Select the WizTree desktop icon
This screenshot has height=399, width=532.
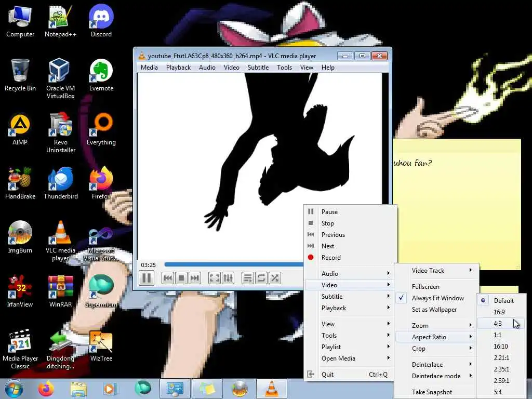[101, 345]
